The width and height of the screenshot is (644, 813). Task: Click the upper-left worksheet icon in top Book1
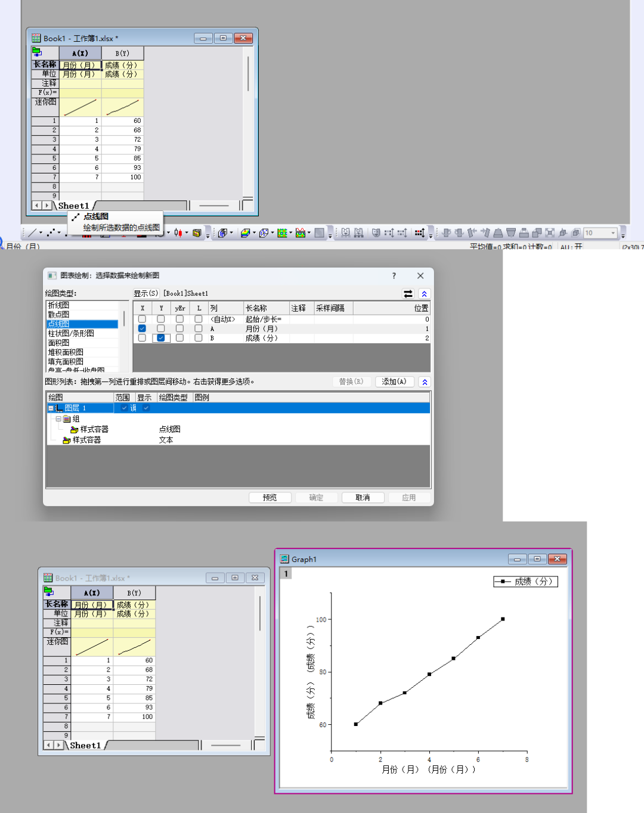(37, 52)
